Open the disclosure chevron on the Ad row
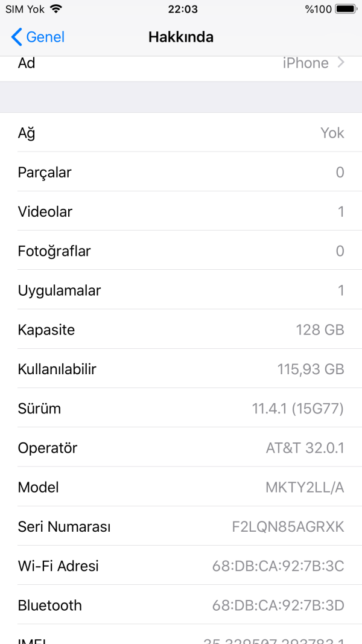Image resolution: width=362 pixels, height=644 pixels. click(x=341, y=63)
